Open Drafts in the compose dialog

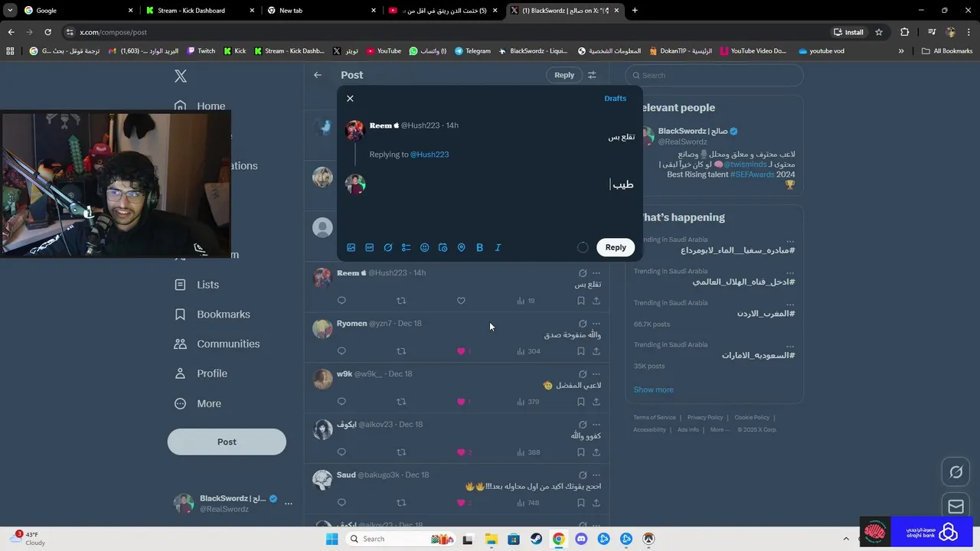click(615, 99)
